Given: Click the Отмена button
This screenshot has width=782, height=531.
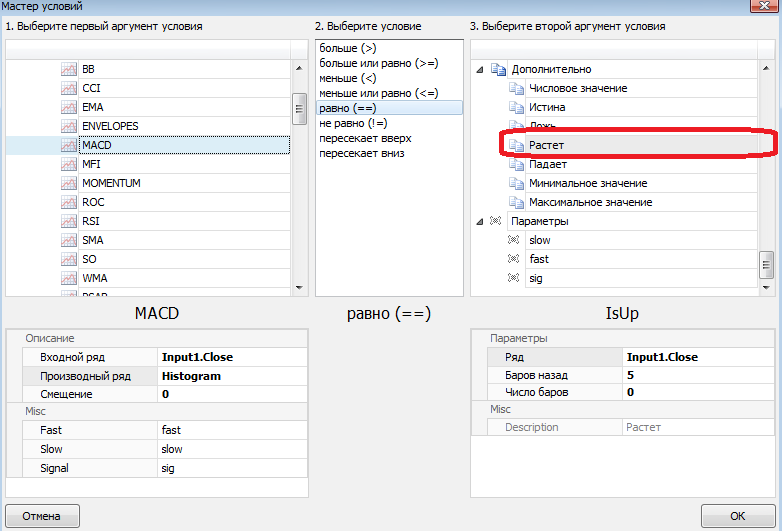Looking at the screenshot, I should [x=42, y=516].
